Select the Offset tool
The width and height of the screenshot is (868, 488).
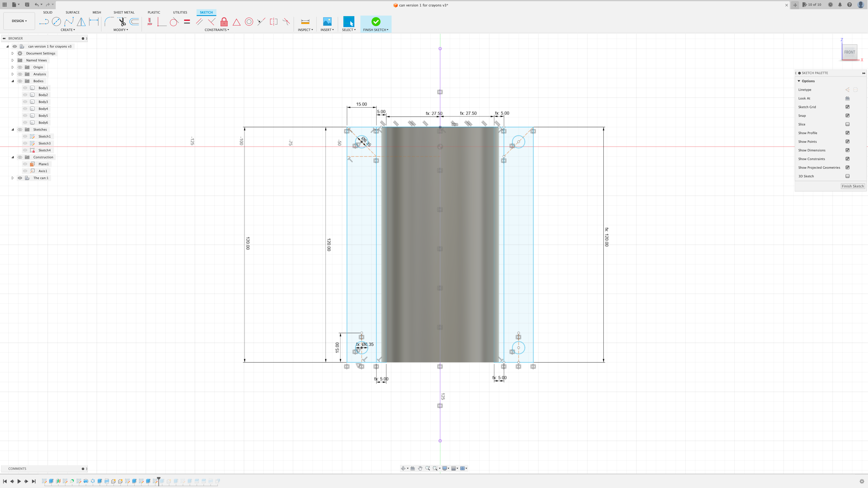coord(134,22)
